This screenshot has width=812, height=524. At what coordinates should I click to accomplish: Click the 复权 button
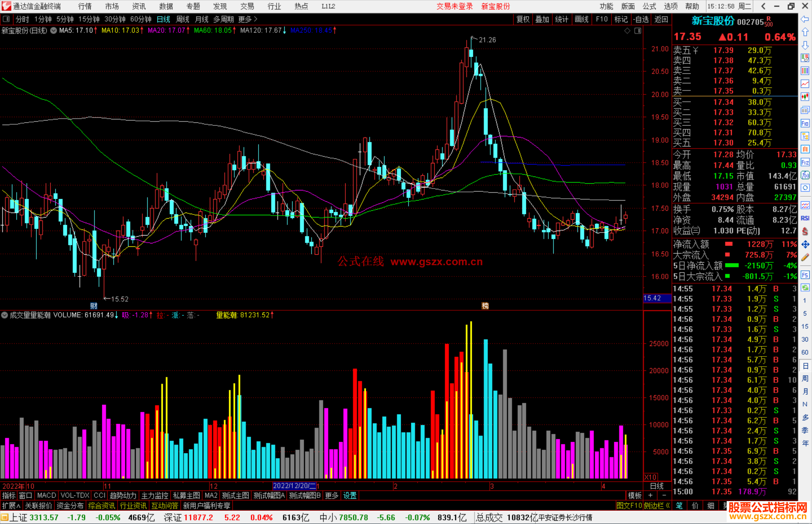523,19
